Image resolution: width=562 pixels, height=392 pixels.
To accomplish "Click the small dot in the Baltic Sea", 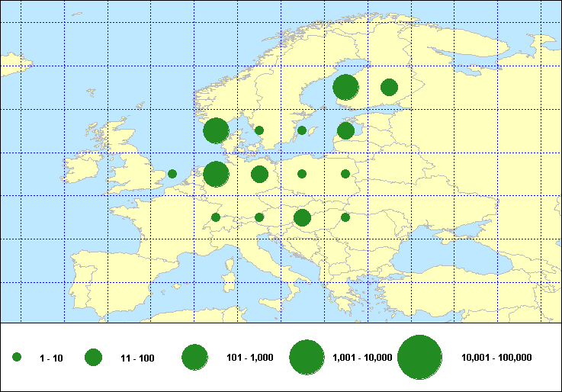I will point(302,130).
